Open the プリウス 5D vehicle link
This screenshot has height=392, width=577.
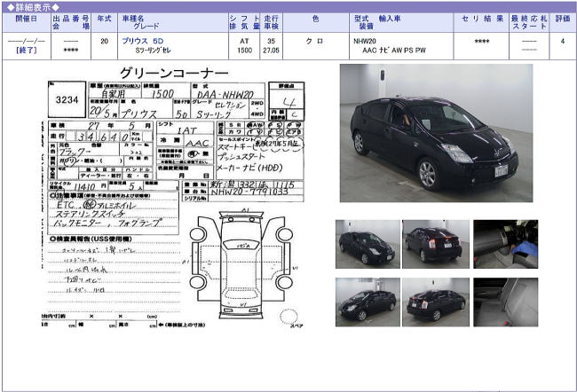coord(142,41)
